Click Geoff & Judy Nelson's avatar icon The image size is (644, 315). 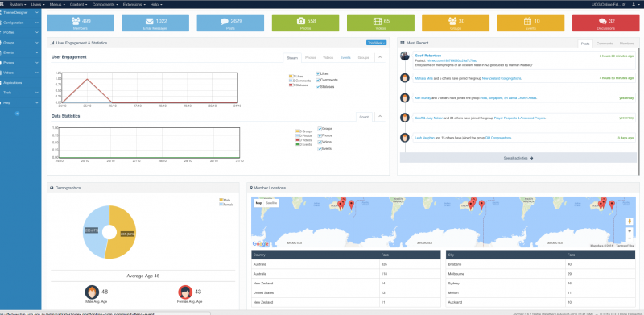click(405, 118)
